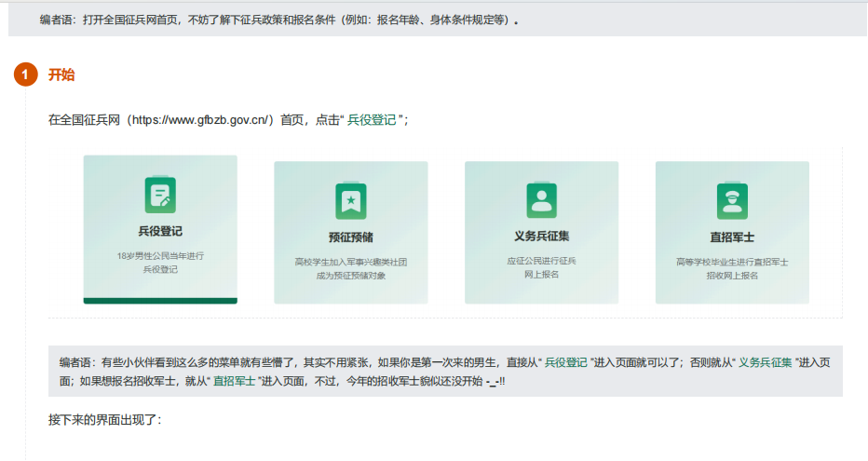The height and width of the screenshot is (461, 868).
Task: Click the 预征预储 bookmark star icon
Action: 351,200
